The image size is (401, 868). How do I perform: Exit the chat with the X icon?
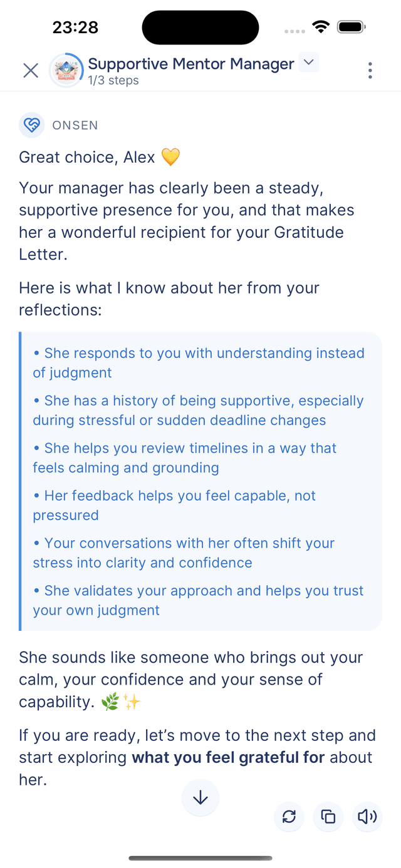pyautogui.click(x=30, y=70)
